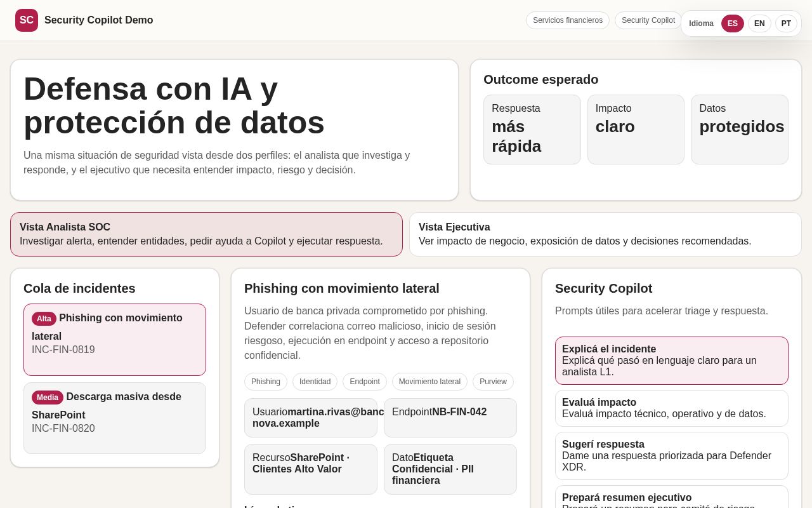
Task: Click the Alta severity badge
Action: click(44, 319)
